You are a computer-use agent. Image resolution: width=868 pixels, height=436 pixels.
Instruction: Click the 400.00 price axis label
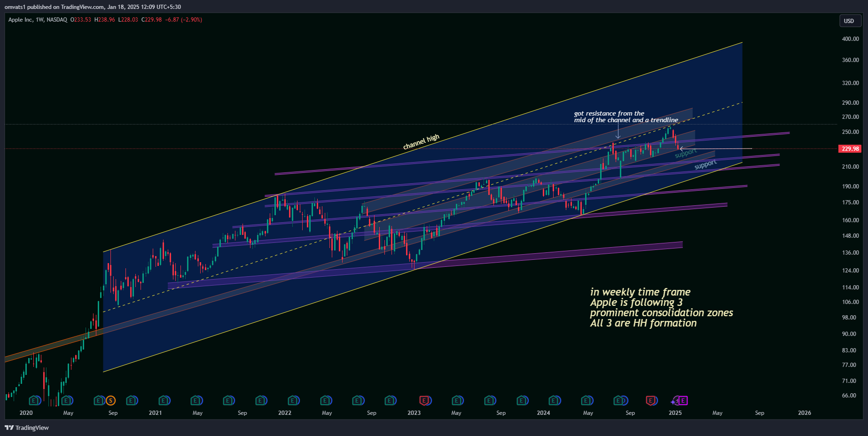[x=850, y=39]
